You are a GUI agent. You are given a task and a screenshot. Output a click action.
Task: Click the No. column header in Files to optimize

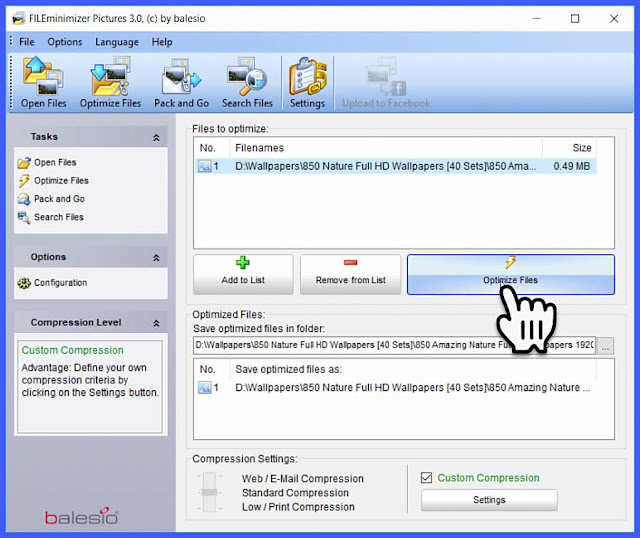212,148
